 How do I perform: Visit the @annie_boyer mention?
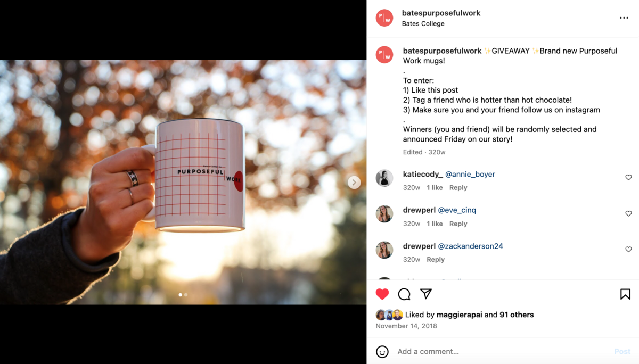click(x=470, y=174)
